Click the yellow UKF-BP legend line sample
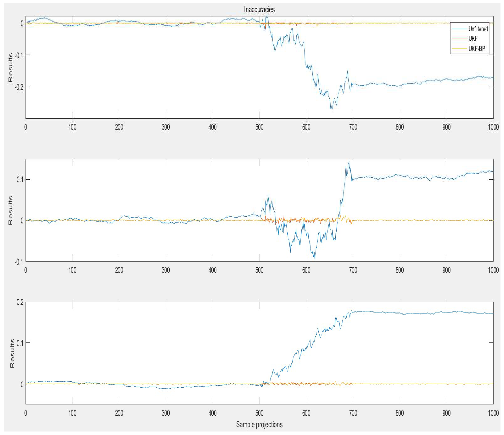Image resolution: width=504 pixels, height=435 pixels. (459, 48)
